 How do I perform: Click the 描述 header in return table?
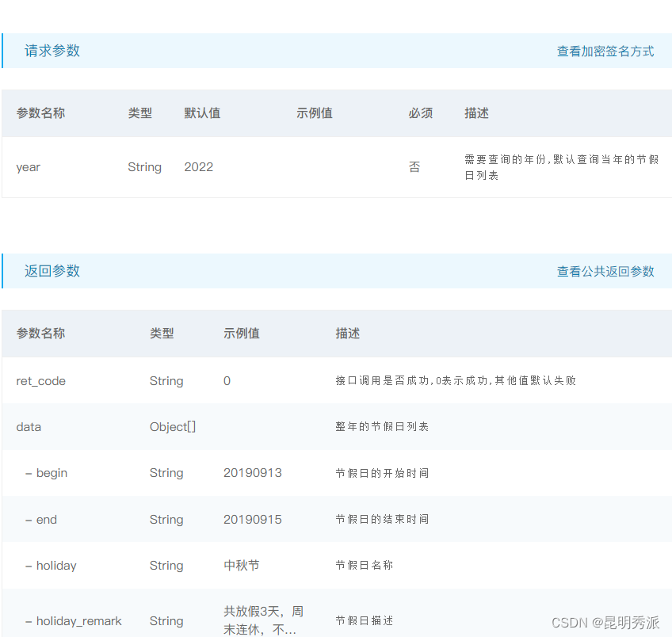pyautogui.click(x=348, y=334)
